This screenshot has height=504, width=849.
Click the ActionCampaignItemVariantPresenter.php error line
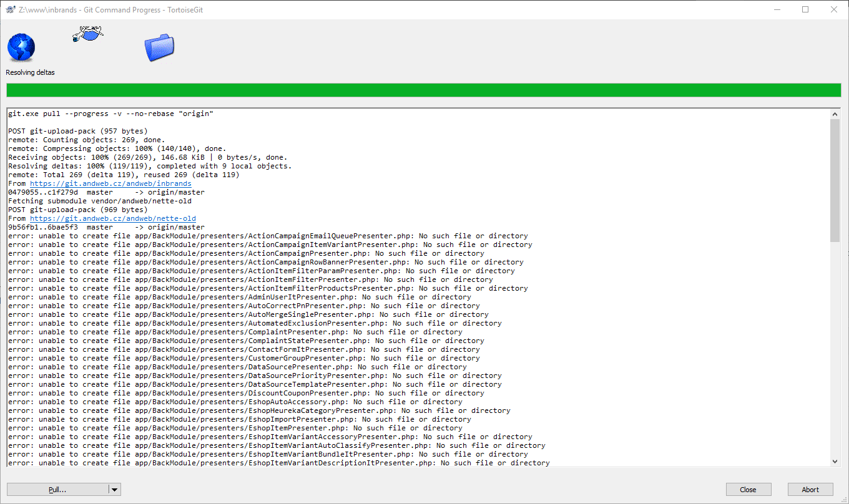tap(270, 245)
